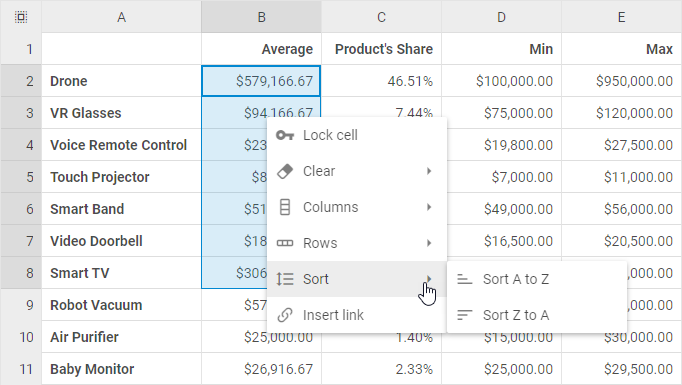Click the Touch Projector cell
682x385 pixels.
(121, 177)
